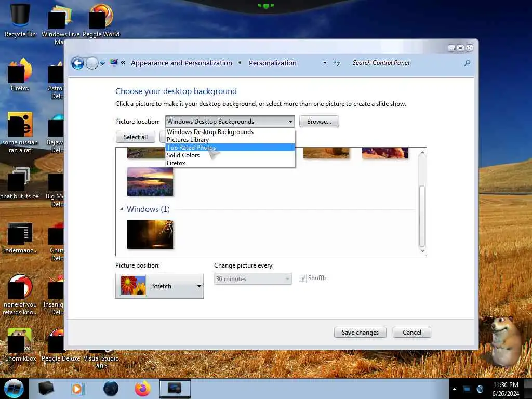Click the tray monitor network icon
The width and height of the screenshot is (532, 399).
click(467, 389)
